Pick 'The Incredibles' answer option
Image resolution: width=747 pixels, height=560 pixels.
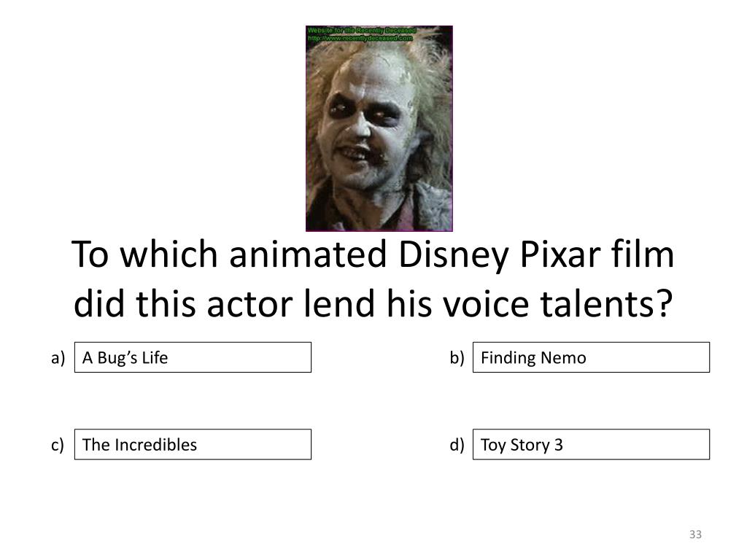point(193,444)
